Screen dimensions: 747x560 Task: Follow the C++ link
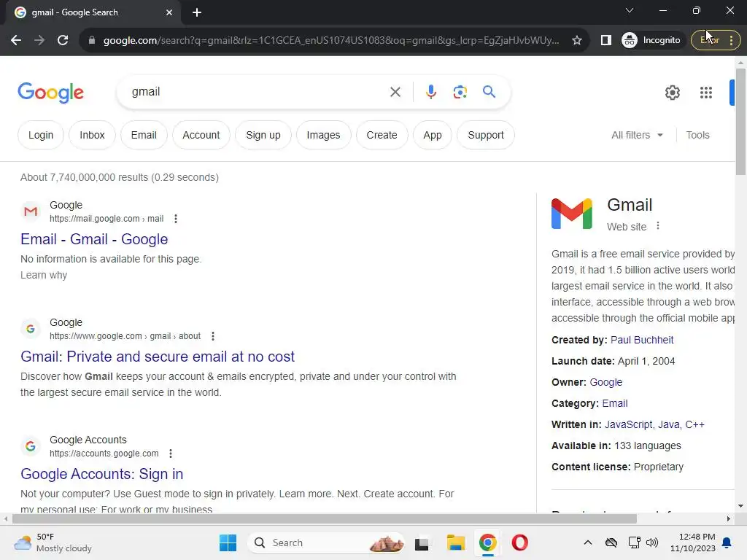click(694, 425)
